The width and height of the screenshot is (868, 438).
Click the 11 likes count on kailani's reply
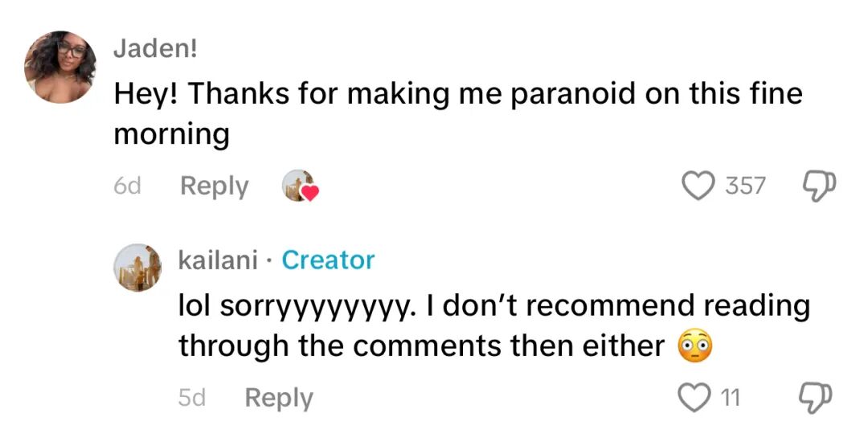click(728, 398)
